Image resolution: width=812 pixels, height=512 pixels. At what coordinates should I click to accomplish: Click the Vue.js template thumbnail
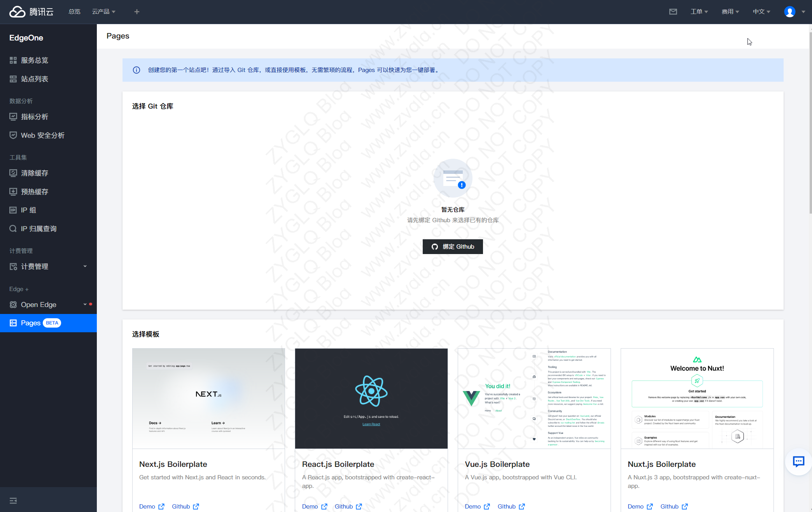[x=534, y=398]
